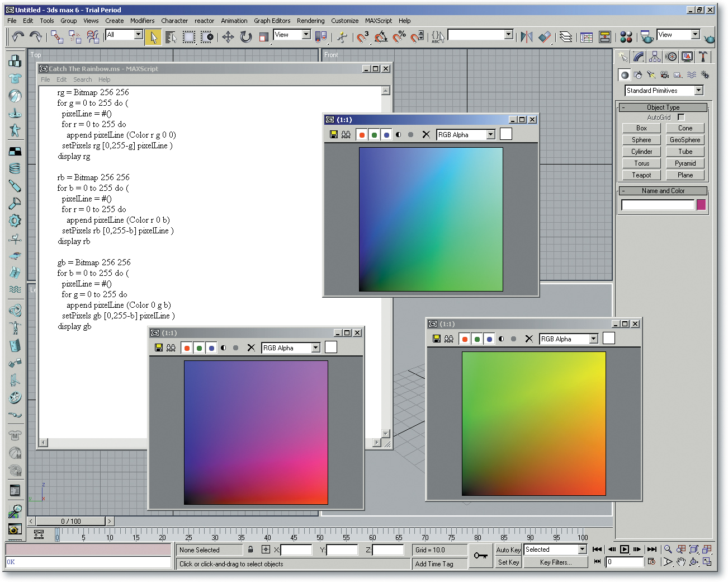This screenshot has width=728, height=582.
Task: Open RGB Alpha dropdown in bottom-left window
Action: pos(315,348)
